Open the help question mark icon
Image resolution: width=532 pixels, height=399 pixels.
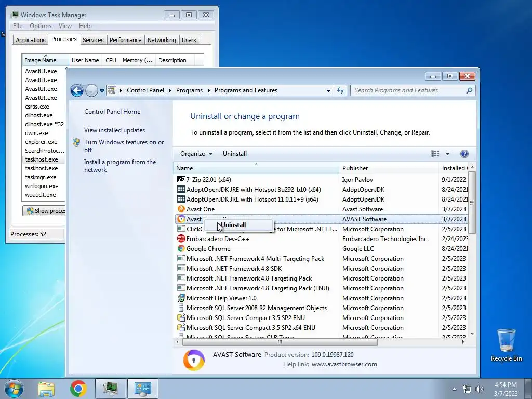[464, 154]
